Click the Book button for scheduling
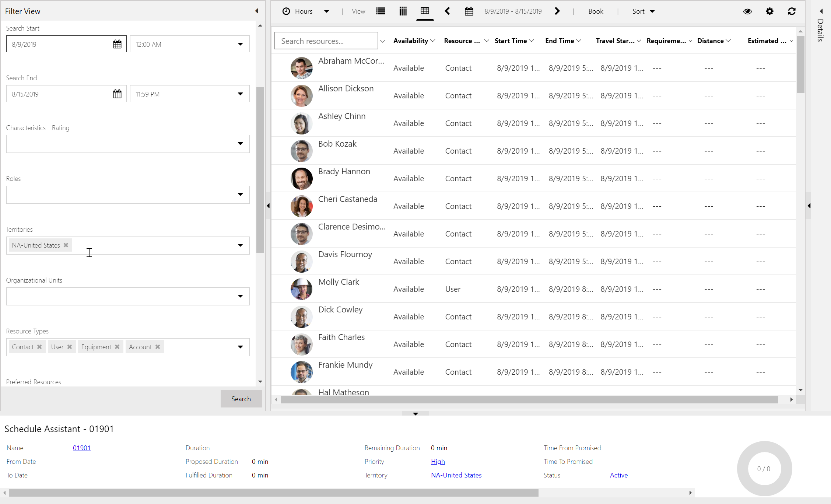 596,11
